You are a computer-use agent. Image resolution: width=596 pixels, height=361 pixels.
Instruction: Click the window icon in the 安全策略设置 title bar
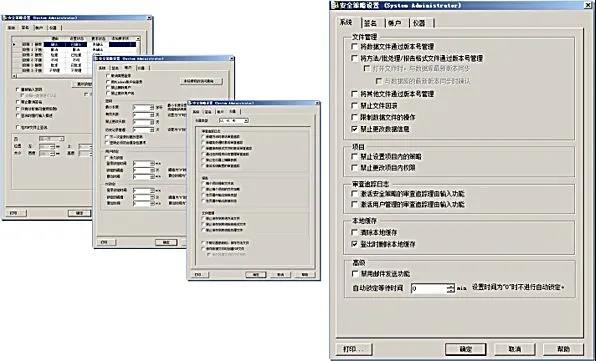tap(334, 5)
